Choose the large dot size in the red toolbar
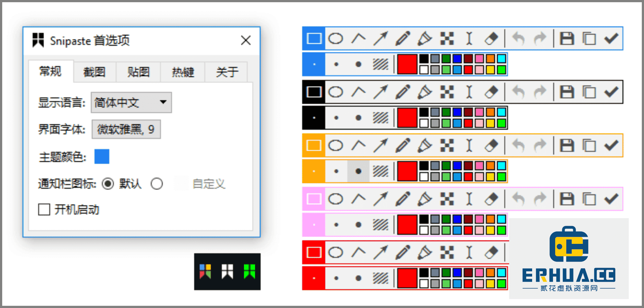The width and height of the screenshot is (644, 308). click(358, 278)
